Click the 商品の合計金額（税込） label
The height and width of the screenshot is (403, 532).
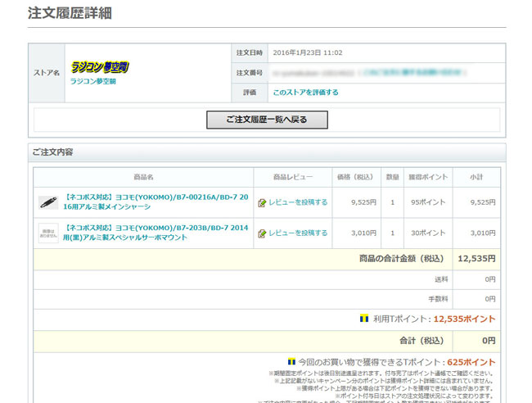(401, 259)
